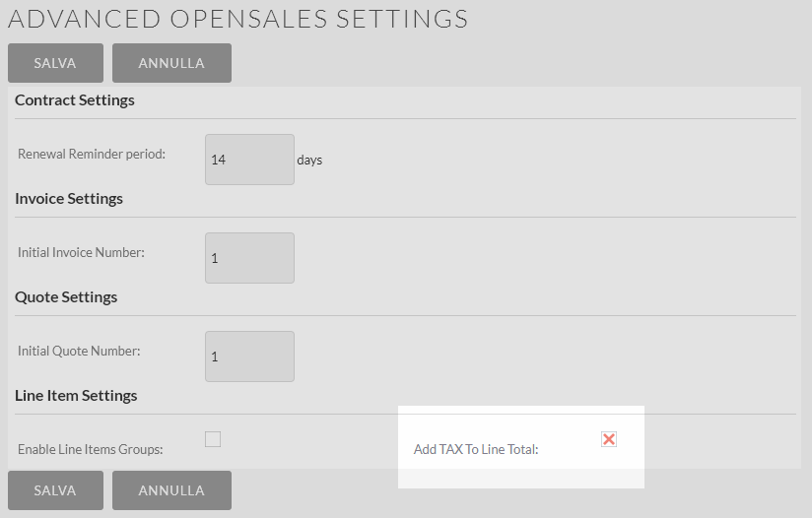Image resolution: width=812 pixels, height=518 pixels.
Task: Select the Initial Quote Number input box
Action: (249, 356)
